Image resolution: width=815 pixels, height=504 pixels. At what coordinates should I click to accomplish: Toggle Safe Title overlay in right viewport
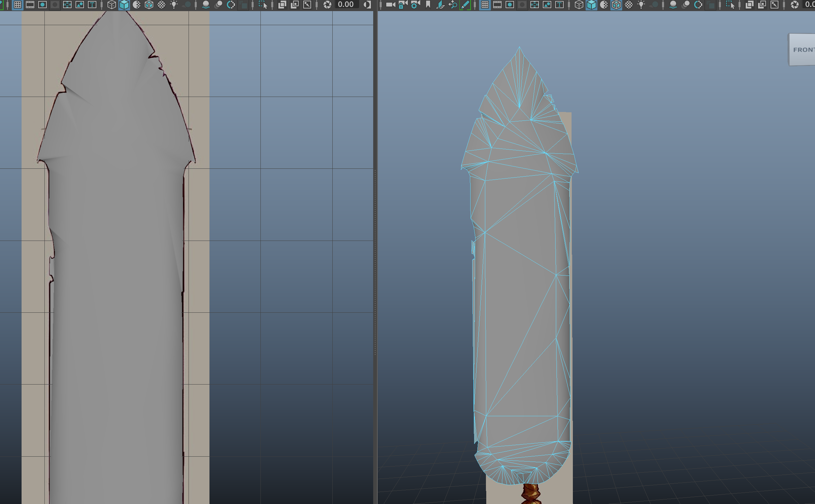click(x=559, y=5)
